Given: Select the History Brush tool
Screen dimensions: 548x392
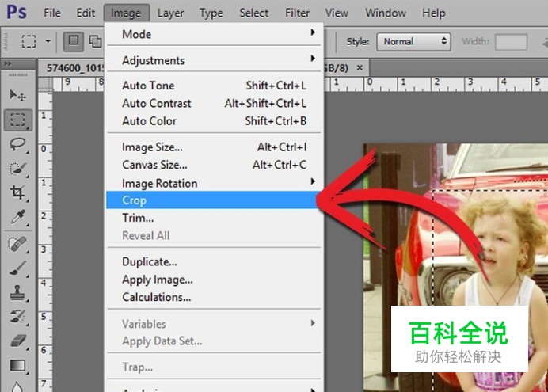Looking at the screenshot, I should tap(17, 317).
